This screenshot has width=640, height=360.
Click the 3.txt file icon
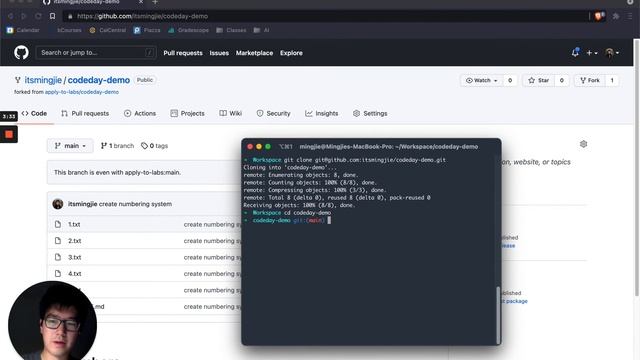tap(58, 257)
